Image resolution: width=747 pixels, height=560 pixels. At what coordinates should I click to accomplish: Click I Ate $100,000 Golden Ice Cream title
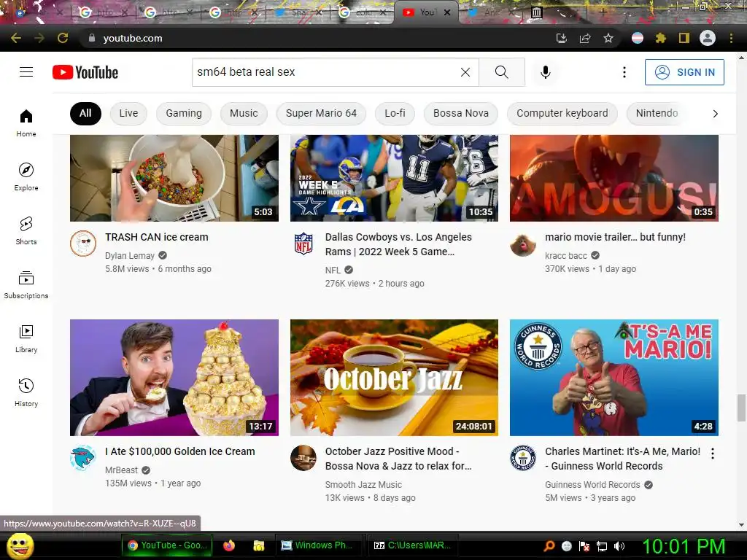coord(180,451)
